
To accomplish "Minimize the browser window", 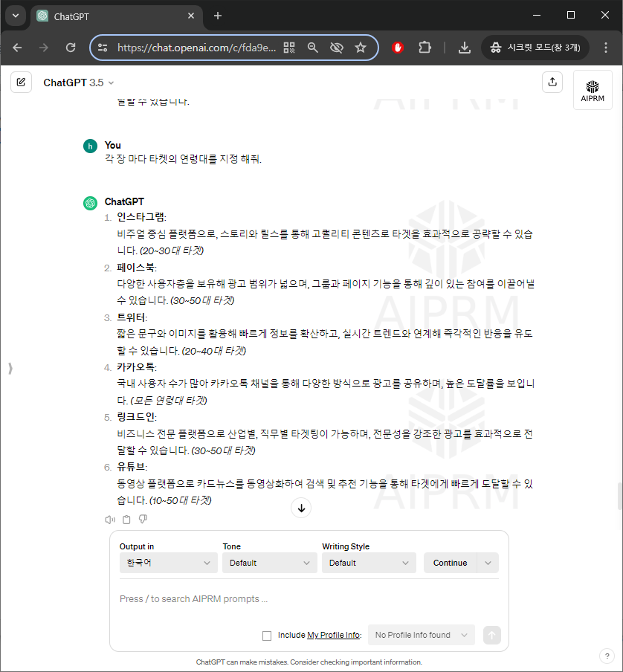I will pyautogui.click(x=537, y=16).
